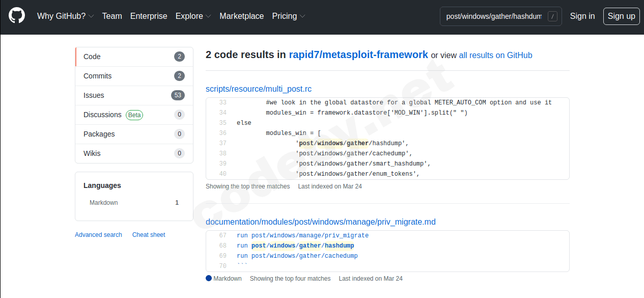This screenshot has width=644, height=298.
Task: Expand the Why GitHub? dropdown
Action: (x=65, y=16)
